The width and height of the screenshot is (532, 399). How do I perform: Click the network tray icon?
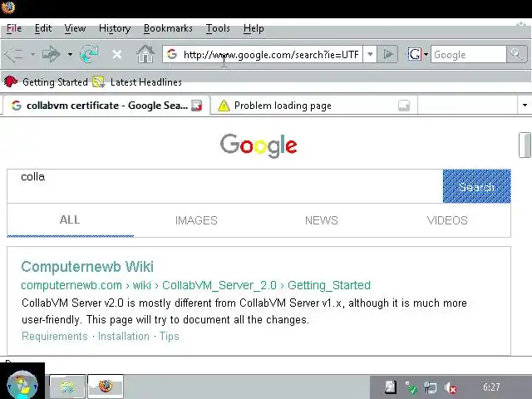(x=431, y=387)
